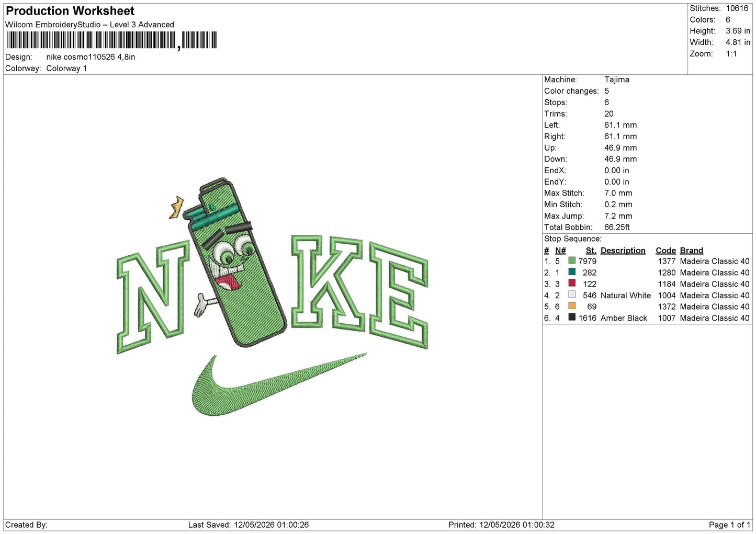756x534 pixels.
Task: Click the Brand column header
Action: point(691,251)
